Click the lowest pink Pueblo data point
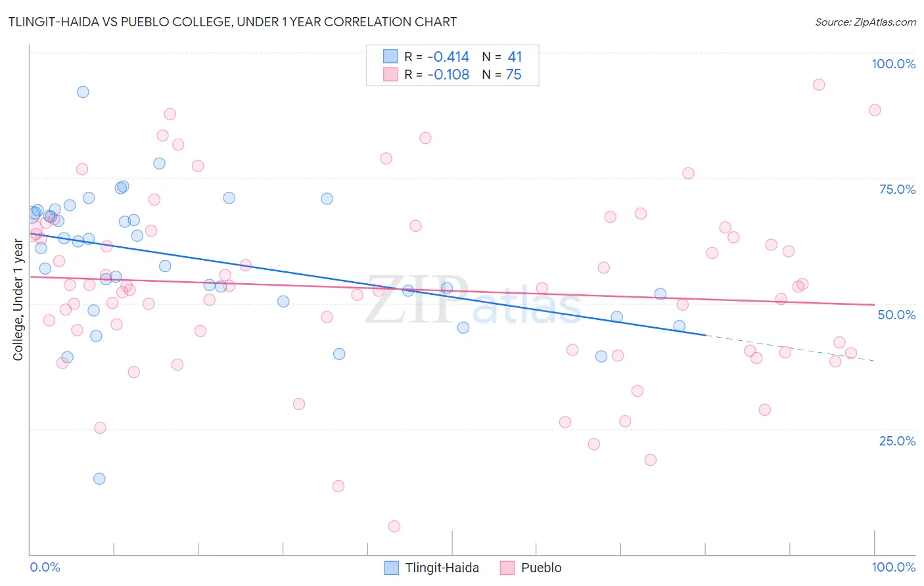The image size is (924, 586). (394, 526)
